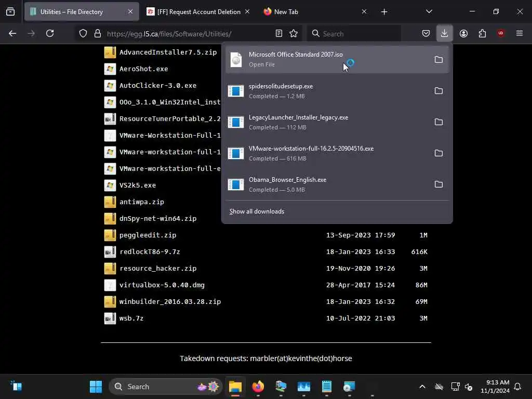Reload the current page
532x399 pixels.
50,33
